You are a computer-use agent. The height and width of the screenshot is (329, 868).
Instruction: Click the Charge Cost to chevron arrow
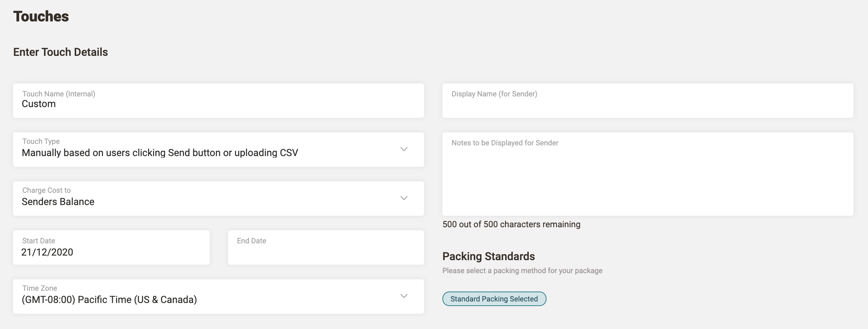[404, 198]
